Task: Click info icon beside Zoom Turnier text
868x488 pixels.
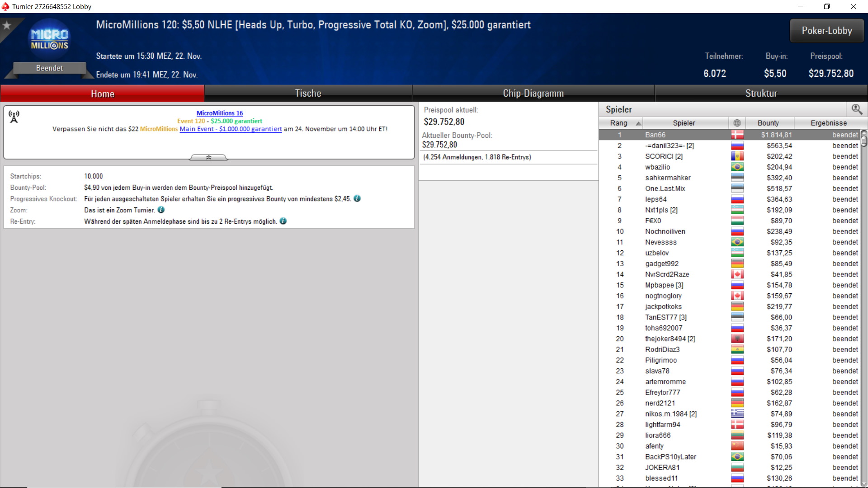Action: [161, 210]
